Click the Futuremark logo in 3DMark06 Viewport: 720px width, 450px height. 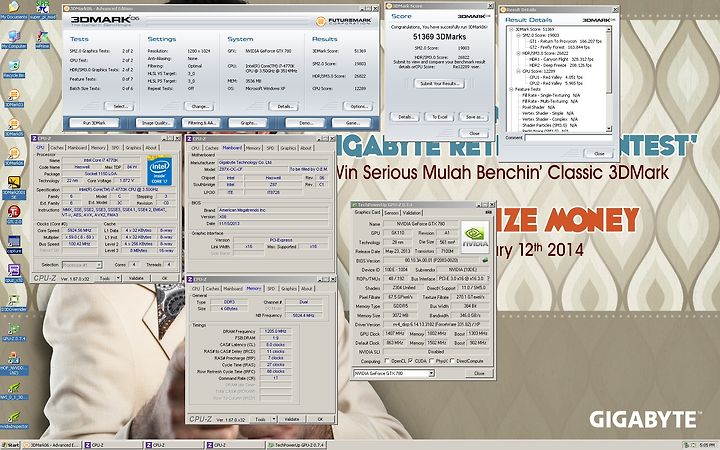point(343,21)
